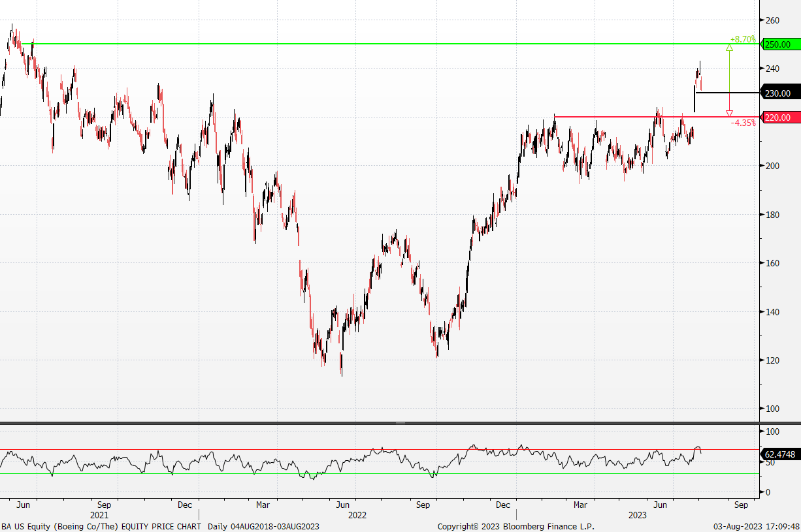Screen dimensions: 801x532
Task: Click the Mar 2023 month label
Action: coord(580,505)
